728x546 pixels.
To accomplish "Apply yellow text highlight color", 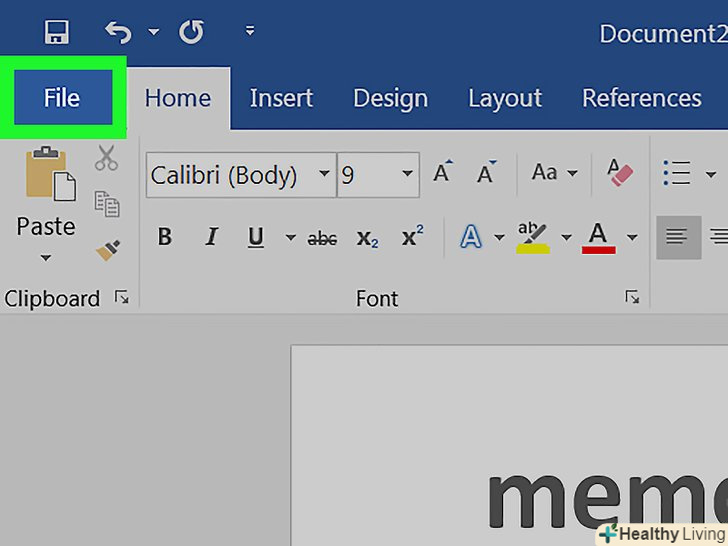I will [x=533, y=238].
